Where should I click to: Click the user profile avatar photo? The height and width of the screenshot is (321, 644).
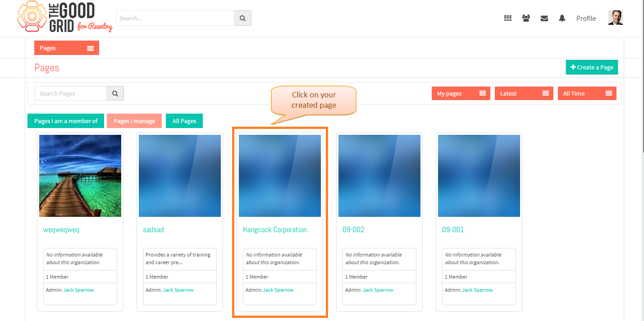(x=616, y=18)
